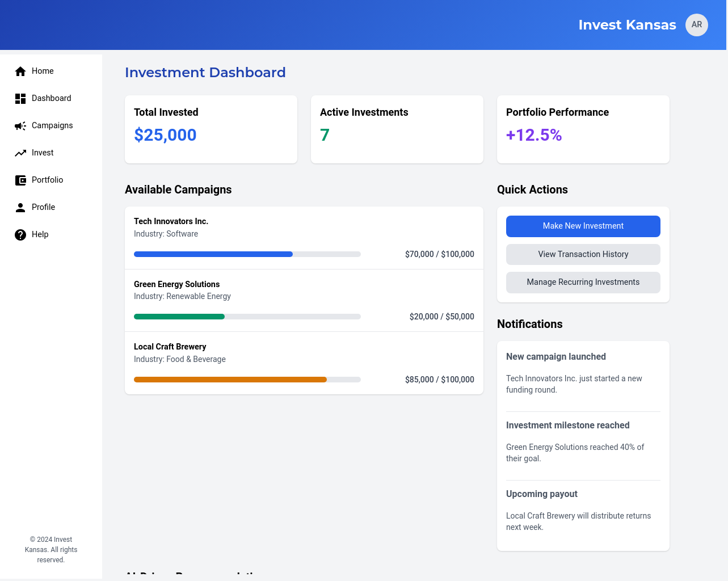The image size is (728, 581).
Task: Go to the Campaigns menu item
Action: [52, 125]
